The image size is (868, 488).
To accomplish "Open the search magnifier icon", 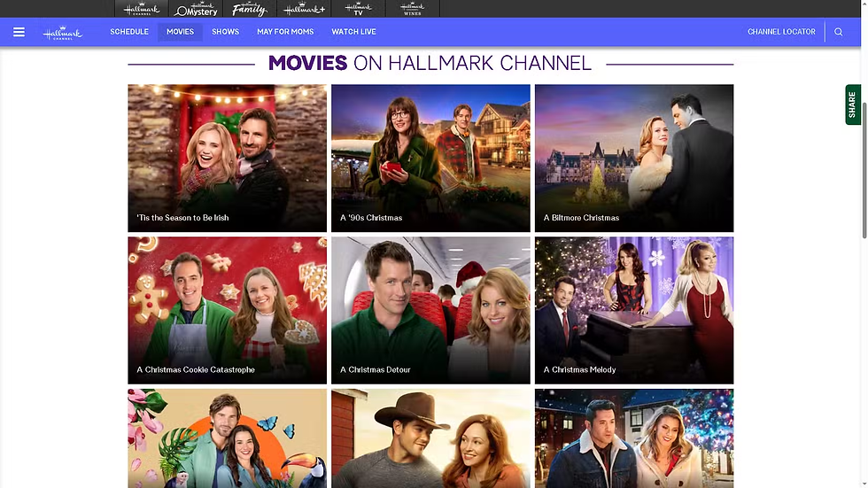I will (838, 32).
